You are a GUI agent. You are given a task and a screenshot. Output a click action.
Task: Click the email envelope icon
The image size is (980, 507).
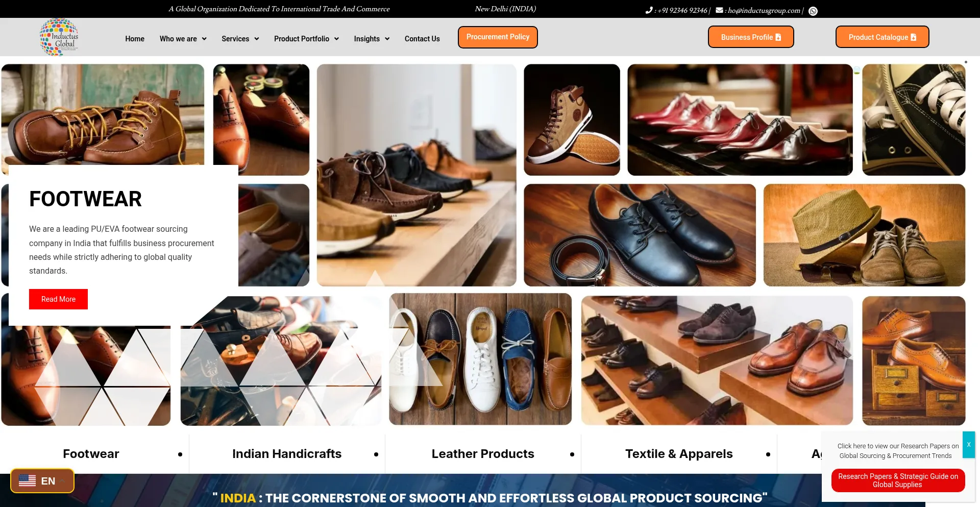tap(719, 10)
